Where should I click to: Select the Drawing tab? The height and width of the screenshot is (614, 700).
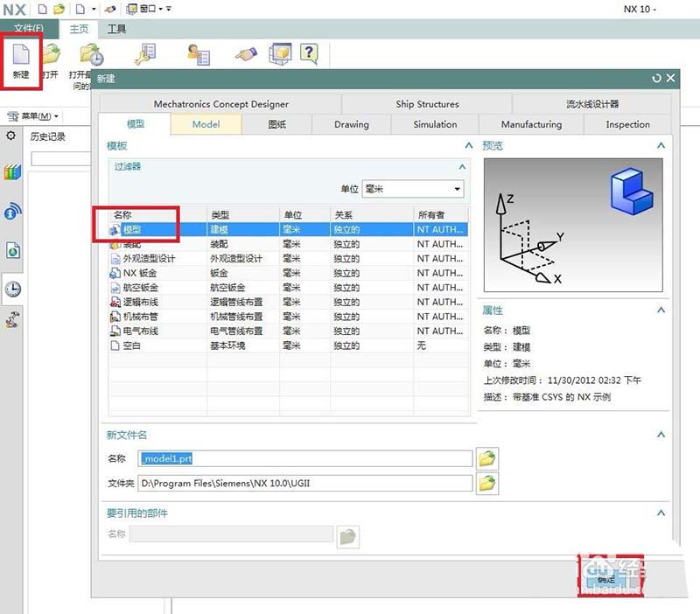pyautogui.click(x=352, y=124)
